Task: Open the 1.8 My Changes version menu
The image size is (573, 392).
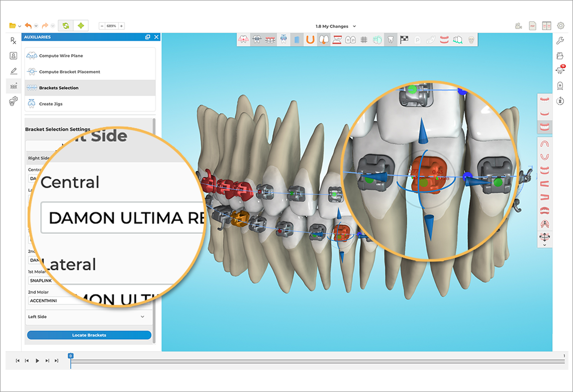Action: [335, 26]
